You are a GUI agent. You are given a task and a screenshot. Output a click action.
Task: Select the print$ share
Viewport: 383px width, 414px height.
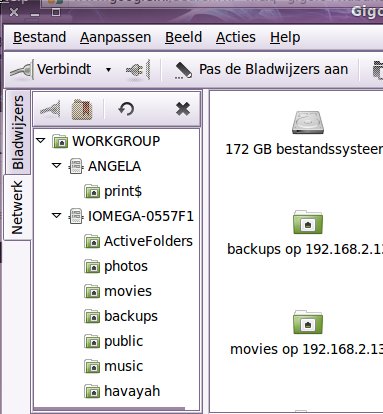[x=123, y=191]
